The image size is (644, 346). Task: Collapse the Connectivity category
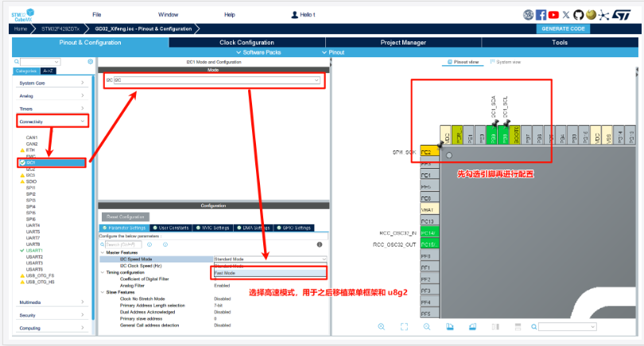pyautogui.click(x=52, y=122)
